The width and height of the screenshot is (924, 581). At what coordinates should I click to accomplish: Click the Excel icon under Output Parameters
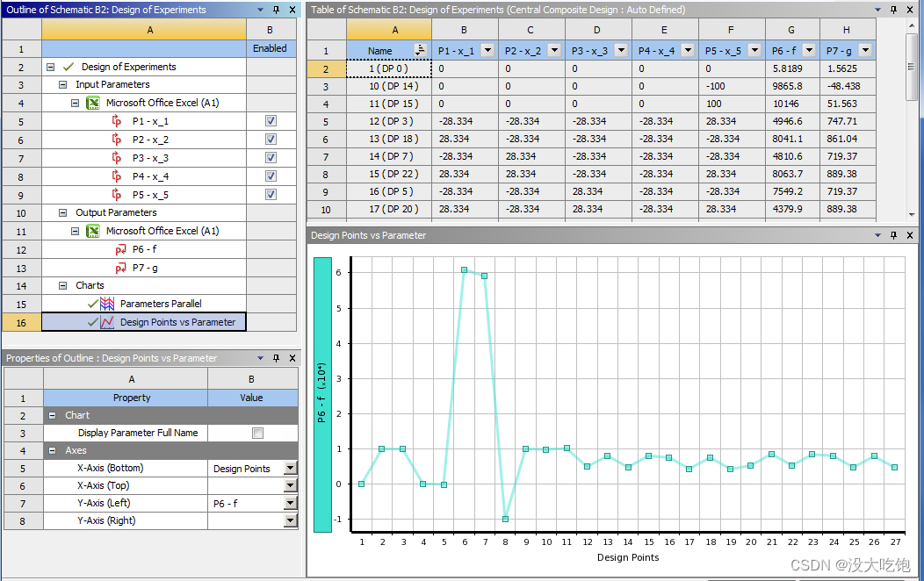92,232
